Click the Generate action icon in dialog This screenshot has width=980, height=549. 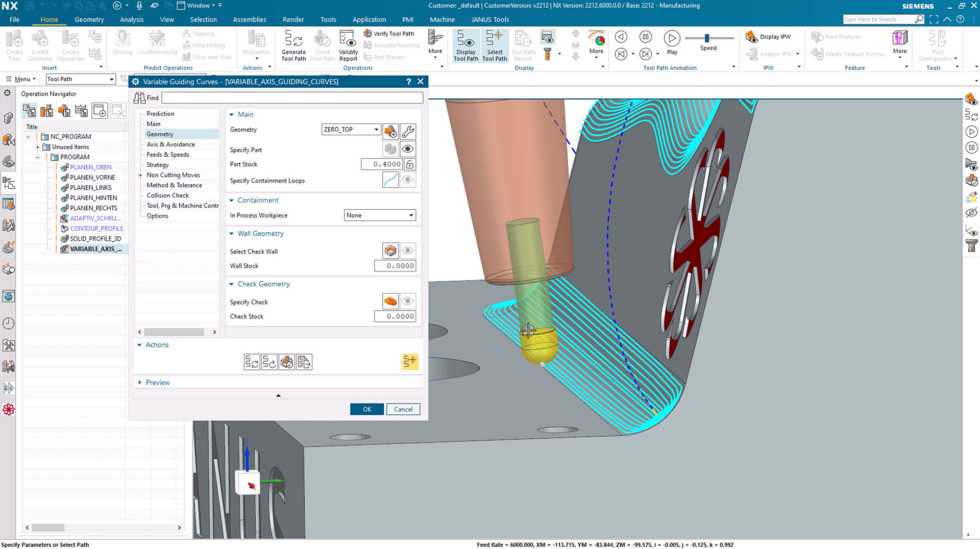(252, 362)
